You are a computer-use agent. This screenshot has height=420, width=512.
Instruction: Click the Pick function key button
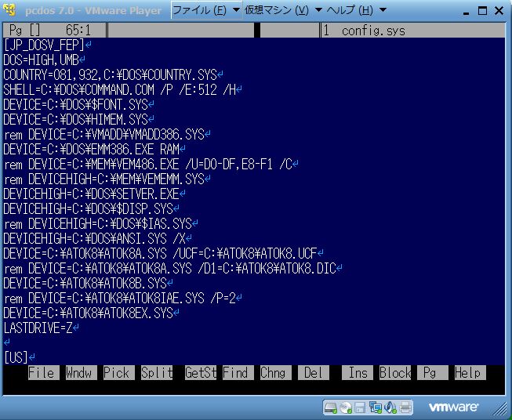click(x=119, y=373)
